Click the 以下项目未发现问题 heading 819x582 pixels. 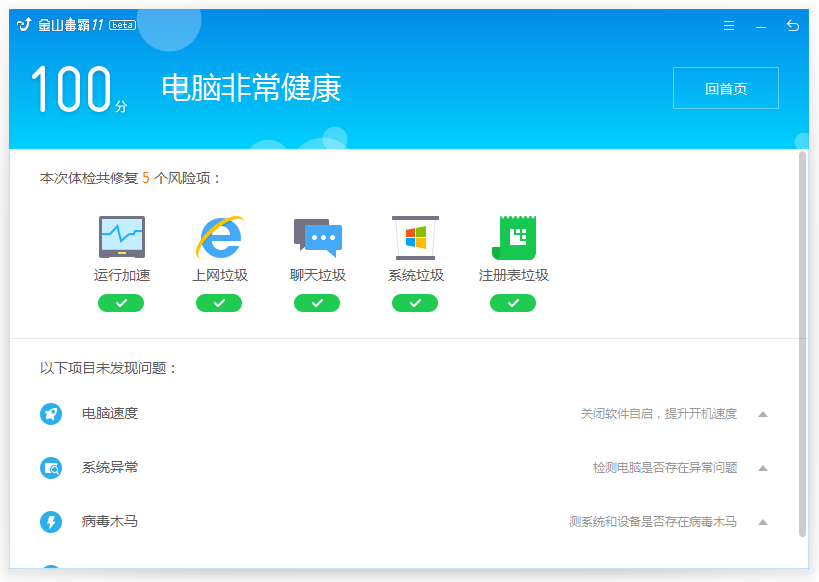(x=109, y=368)
